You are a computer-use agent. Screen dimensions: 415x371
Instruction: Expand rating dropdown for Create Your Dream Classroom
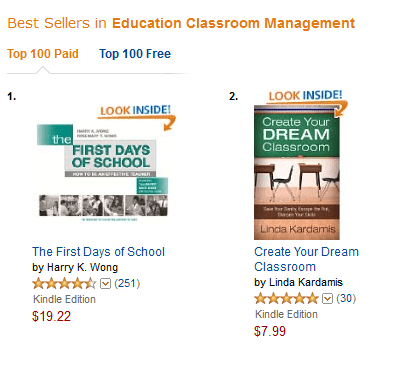coord(327,299)
